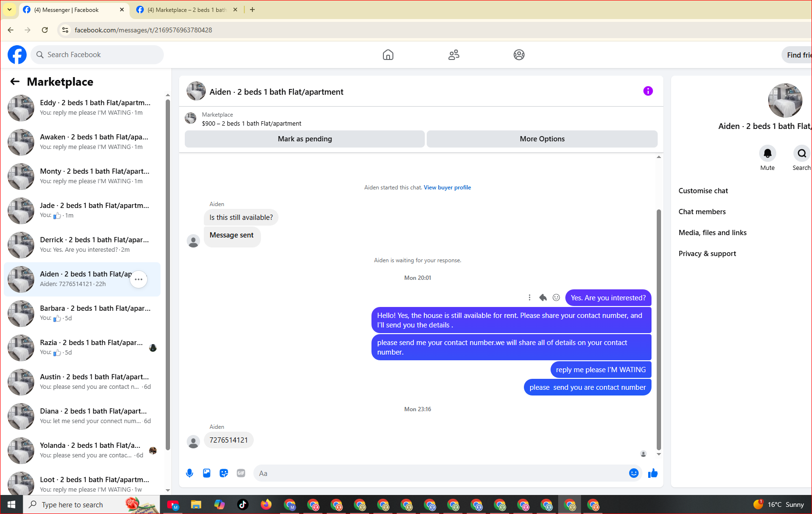Open File Explorer from the taskbar

196,504
